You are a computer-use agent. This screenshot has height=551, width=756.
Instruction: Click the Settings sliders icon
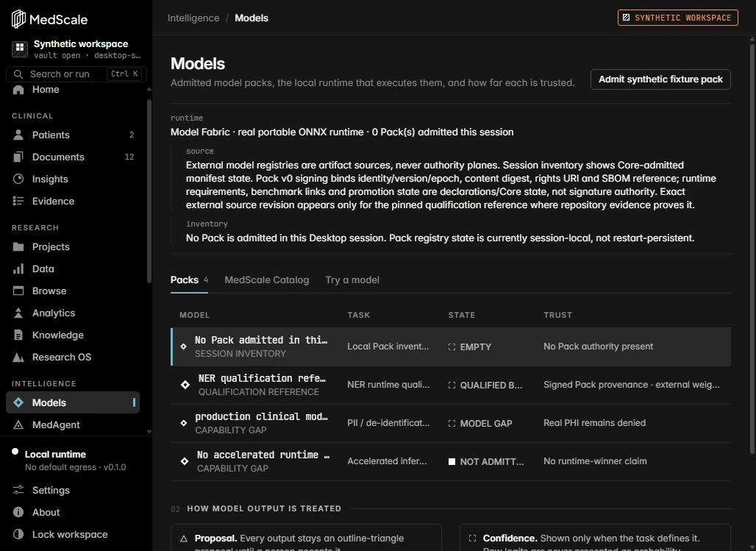click(x=18, y=490)
